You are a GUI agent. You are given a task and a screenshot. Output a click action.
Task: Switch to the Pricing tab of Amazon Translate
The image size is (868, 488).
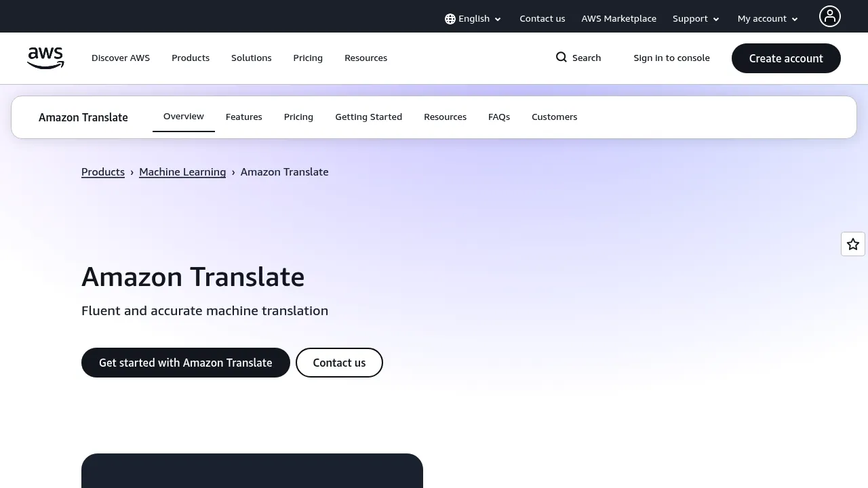[298, 117]
